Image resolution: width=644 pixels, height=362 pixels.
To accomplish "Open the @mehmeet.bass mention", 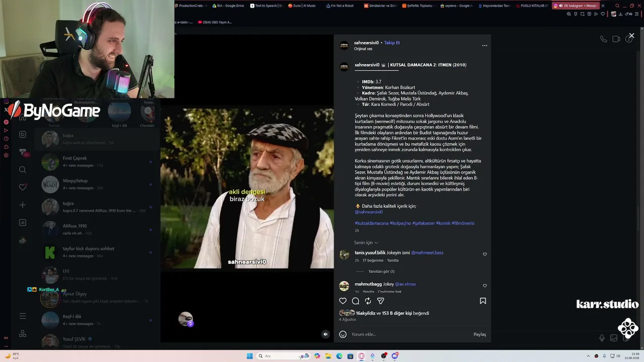I will point(427,253).
